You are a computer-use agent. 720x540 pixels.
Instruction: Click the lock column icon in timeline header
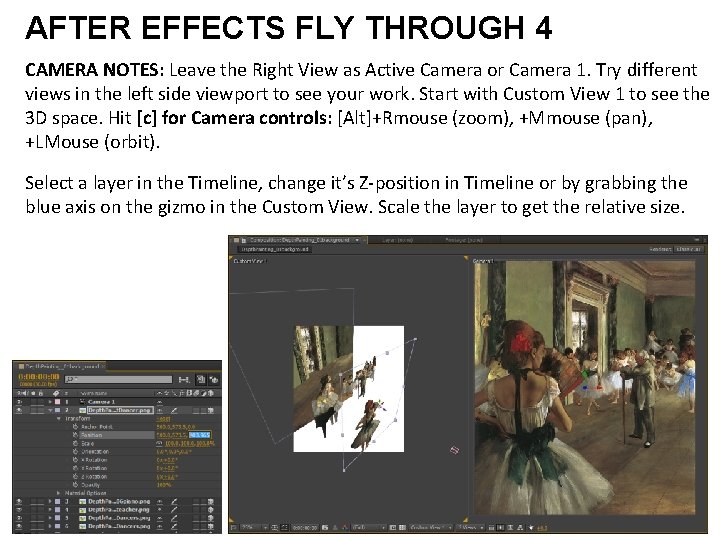click(x=41, y=393)
